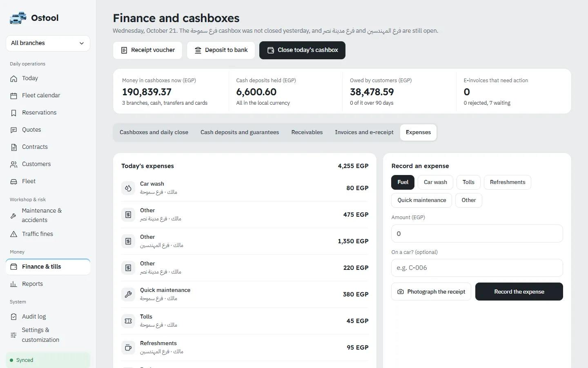Select the Car wash expense category chip

pyautogui.click(x=435, y=182)
